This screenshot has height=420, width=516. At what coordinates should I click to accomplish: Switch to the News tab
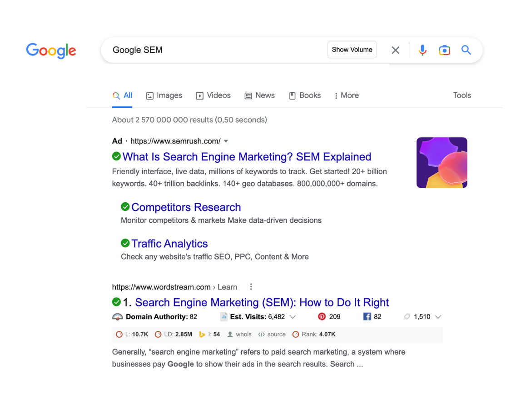(260, 95)
